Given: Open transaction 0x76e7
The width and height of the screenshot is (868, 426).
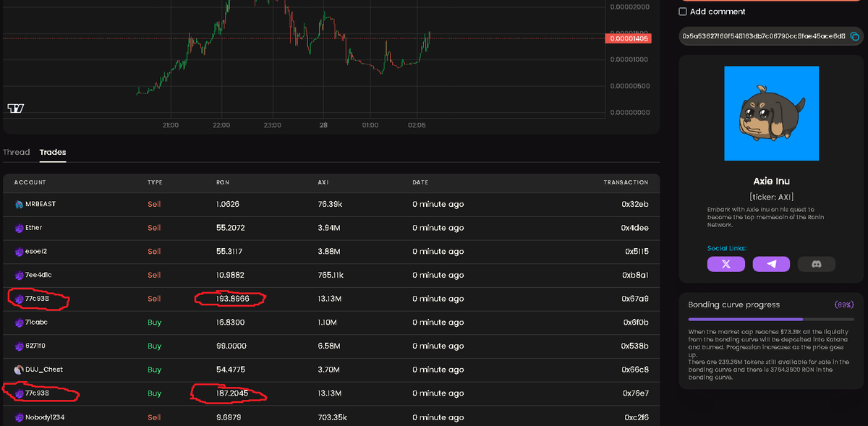Looking at the screenshot, I should pyautogui.click(x=635, y=393).
